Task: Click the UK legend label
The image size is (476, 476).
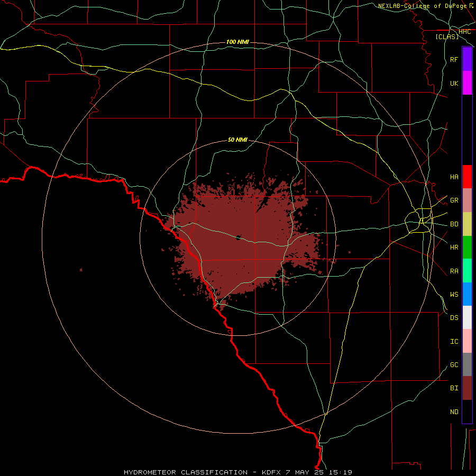Action: pyautogui.click(x=454, y=84)
